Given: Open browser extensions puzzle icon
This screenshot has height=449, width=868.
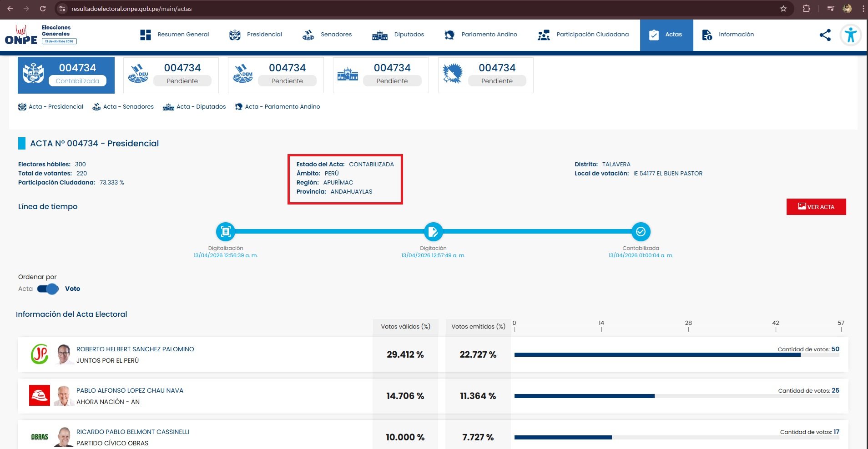Looking at the screenshot, I should click(806, 9).
